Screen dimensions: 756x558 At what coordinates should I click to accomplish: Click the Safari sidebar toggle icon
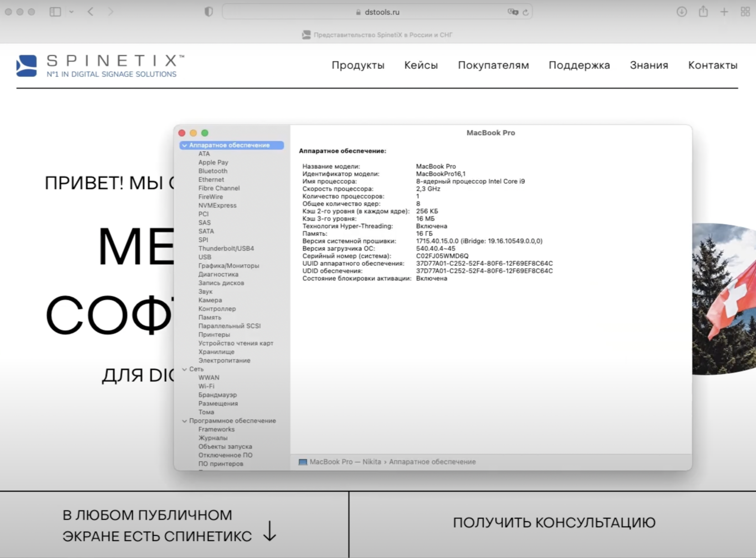[55, 12]
